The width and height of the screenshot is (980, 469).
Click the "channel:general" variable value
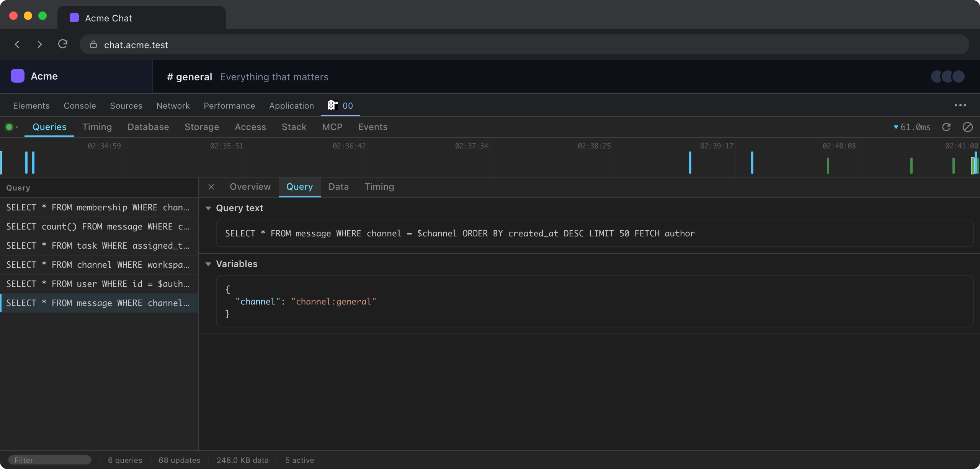333,301
